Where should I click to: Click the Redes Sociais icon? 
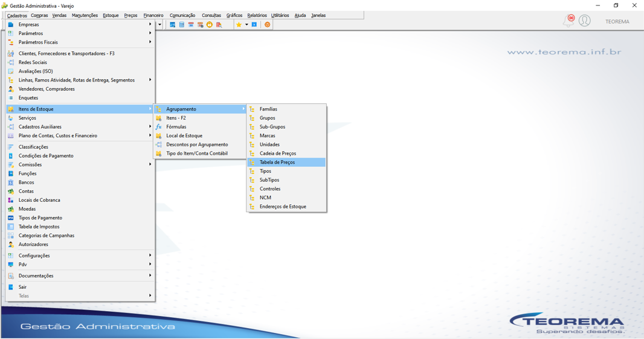[x=11, y=62]
